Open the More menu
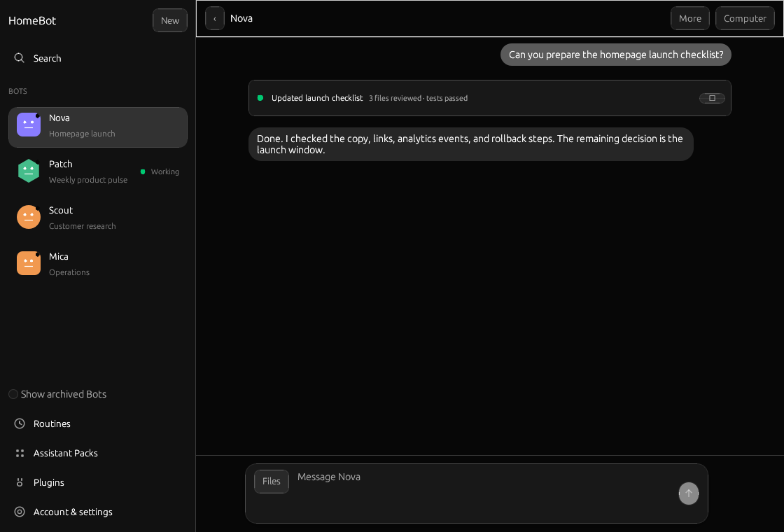The image size is (784, 532). (690, 18)
